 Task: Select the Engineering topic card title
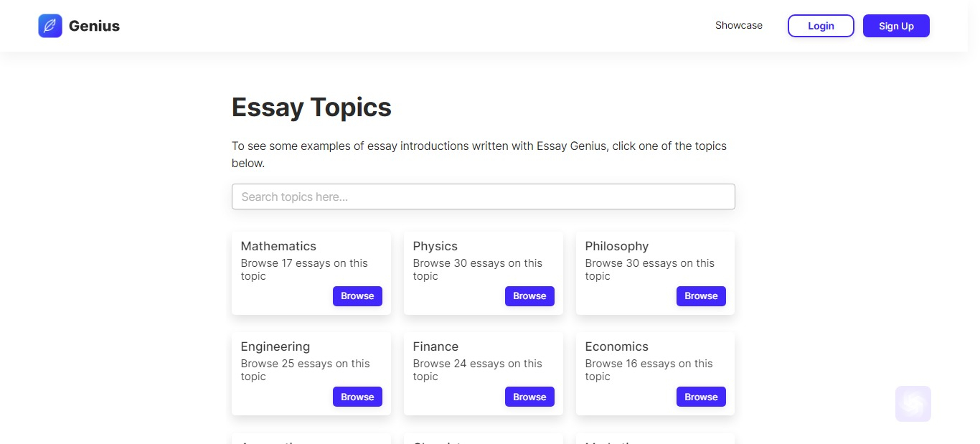tap(275, 346)
